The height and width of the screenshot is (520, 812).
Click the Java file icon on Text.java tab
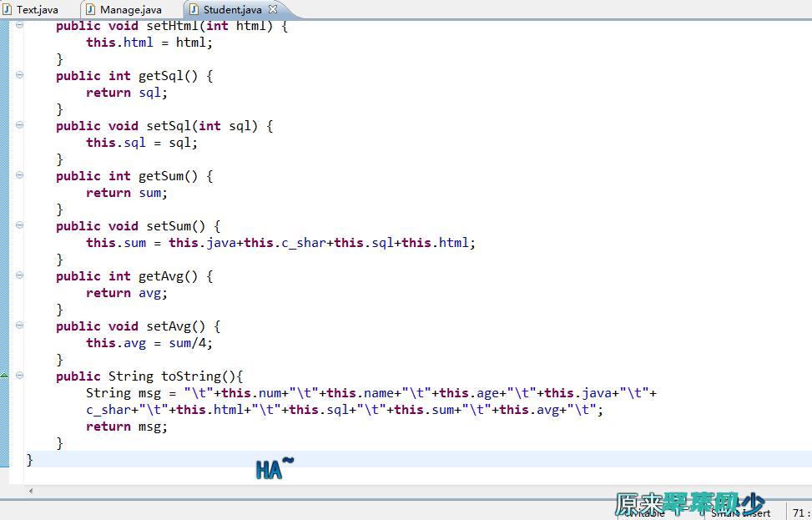click(8, 10)
